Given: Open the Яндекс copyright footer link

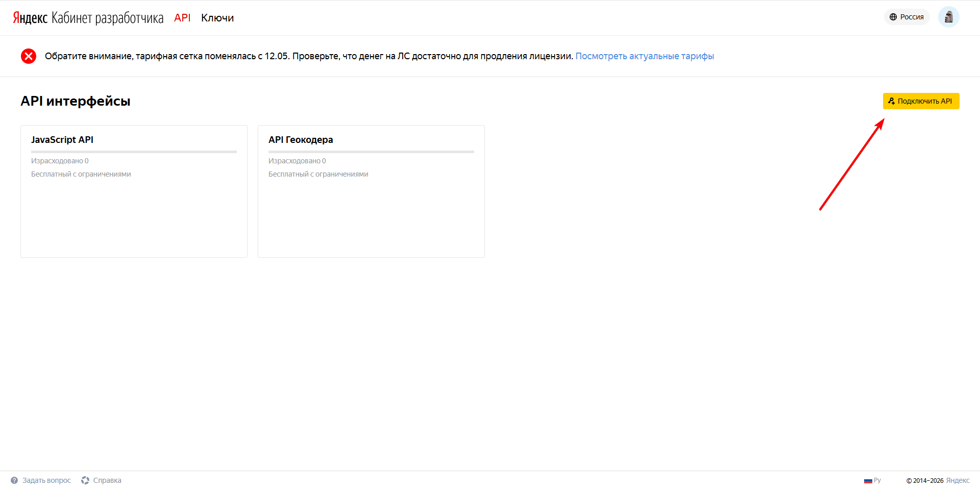Looking at the screenshot, I should click(958, 480).
